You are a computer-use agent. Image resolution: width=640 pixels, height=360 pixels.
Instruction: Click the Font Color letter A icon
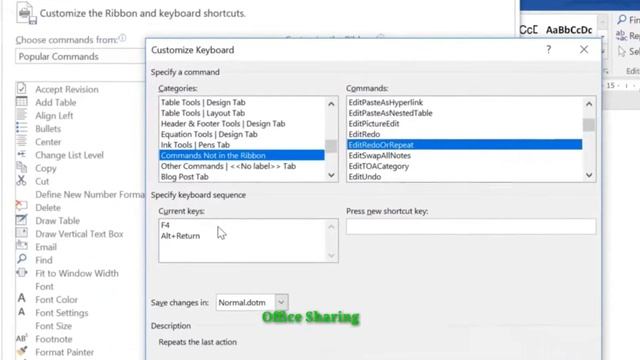pos(22,299)
